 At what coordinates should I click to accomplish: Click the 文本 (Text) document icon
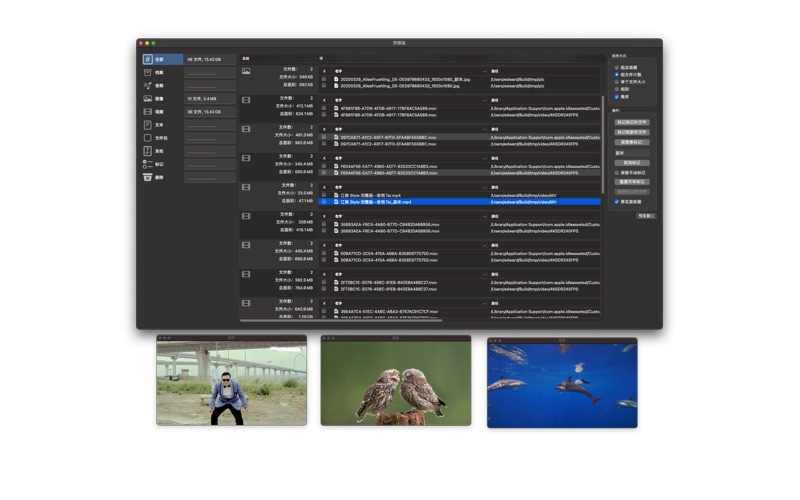(147, 125)
